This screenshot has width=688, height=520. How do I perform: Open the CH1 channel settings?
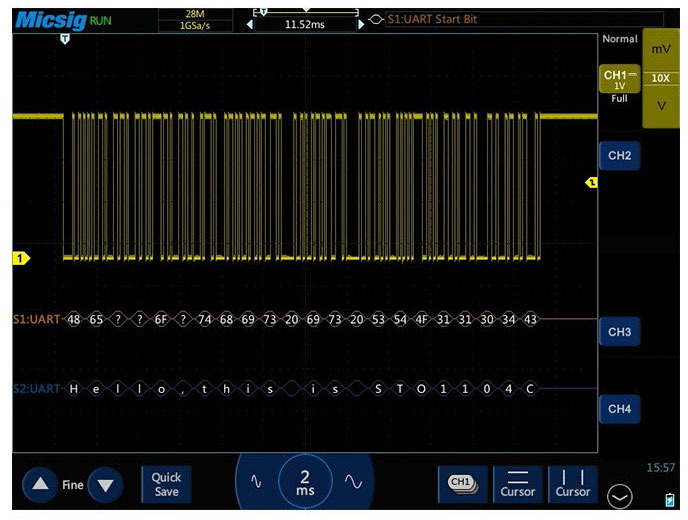619,80
